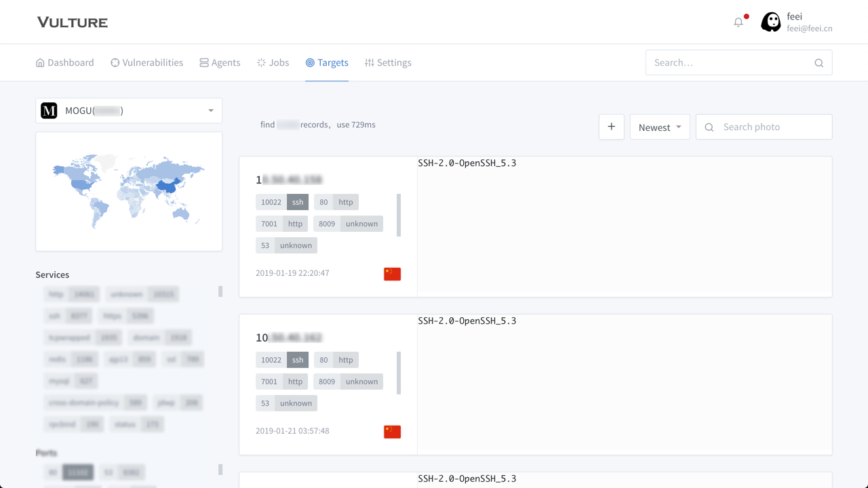
Task: Switch to the Agents tab
Action: pos(220,62)
